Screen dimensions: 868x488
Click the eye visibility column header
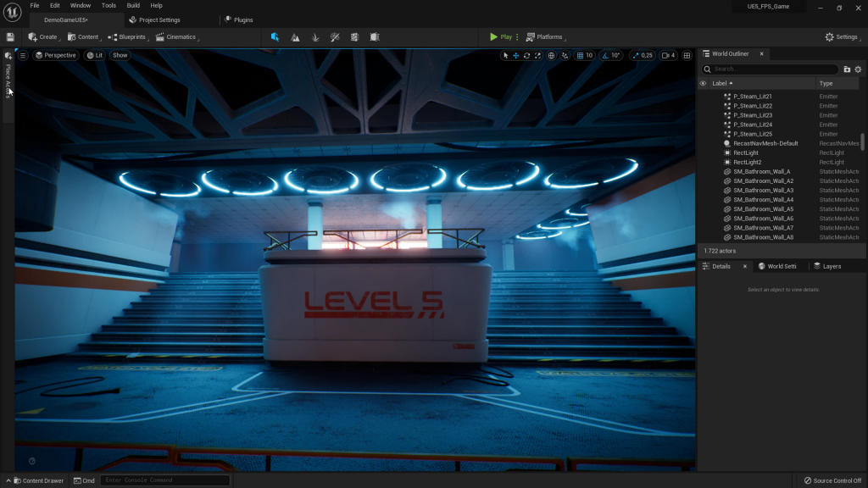pyautogui.click(x=703, y=84)
